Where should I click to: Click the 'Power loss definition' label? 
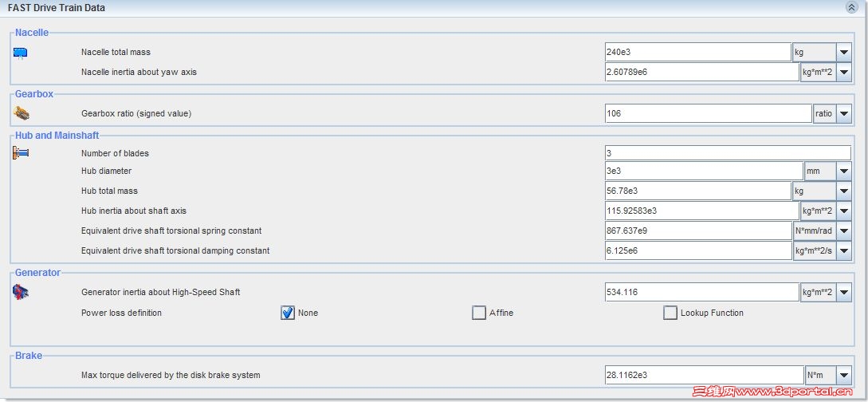coord(121,313)
